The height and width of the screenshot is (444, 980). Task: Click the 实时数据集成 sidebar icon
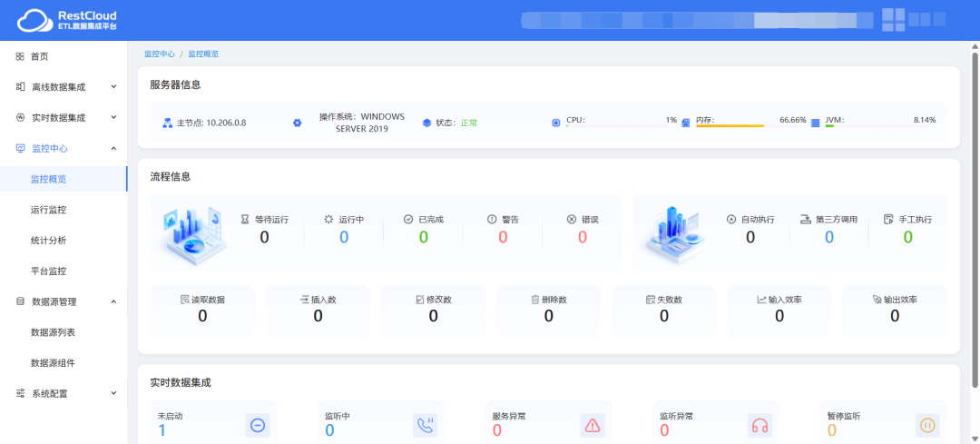click(x=20, y=117)
